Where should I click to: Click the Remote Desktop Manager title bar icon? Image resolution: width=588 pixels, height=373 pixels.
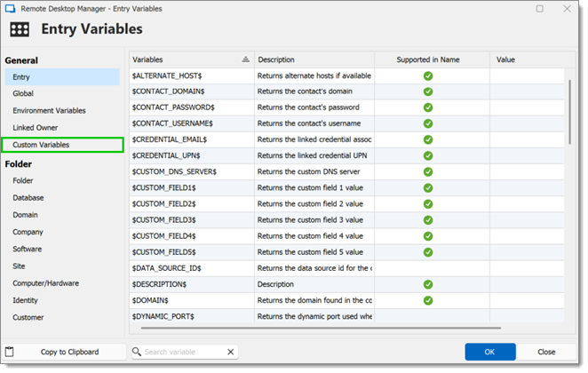point(10,9)
